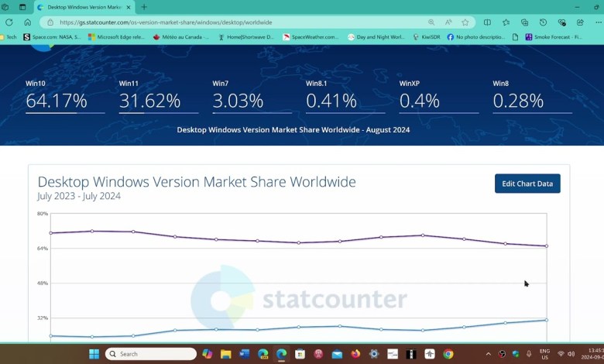The width and height of the screenshot is (604, 364).
Task: Open the Space.com NASA bookmark
Action: [x=52, y=37]
